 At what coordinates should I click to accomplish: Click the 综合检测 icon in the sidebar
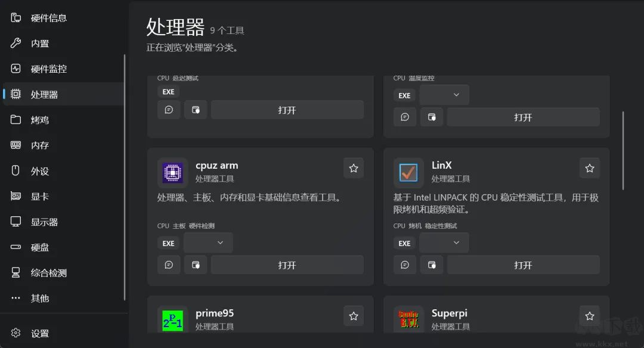coord(16,272)
